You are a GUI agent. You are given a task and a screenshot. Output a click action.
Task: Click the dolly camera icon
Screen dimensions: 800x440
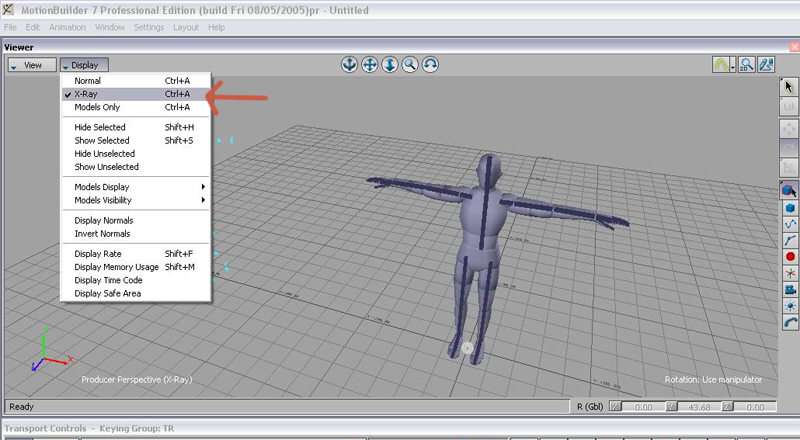pos(389,64)
